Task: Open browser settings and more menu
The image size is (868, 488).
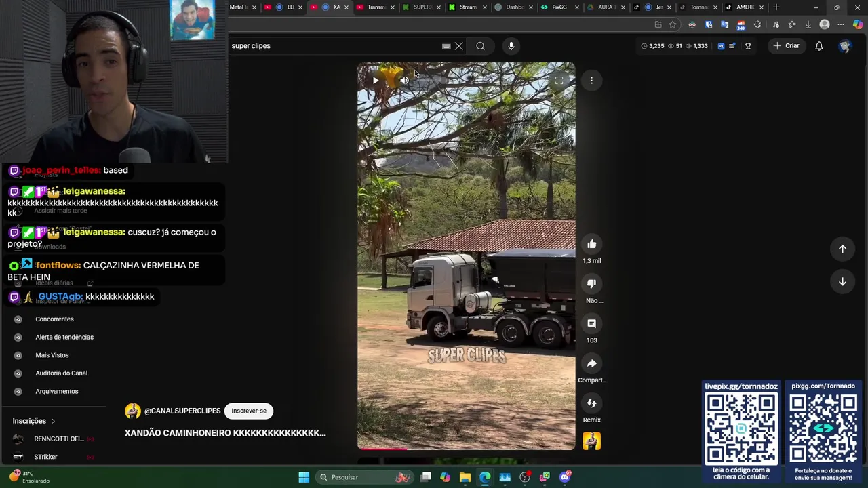Action: (x=841, y=24)
